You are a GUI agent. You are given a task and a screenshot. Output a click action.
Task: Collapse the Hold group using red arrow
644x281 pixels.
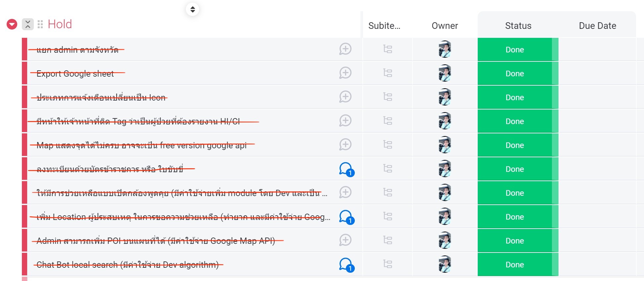click(x=12, y=24)
